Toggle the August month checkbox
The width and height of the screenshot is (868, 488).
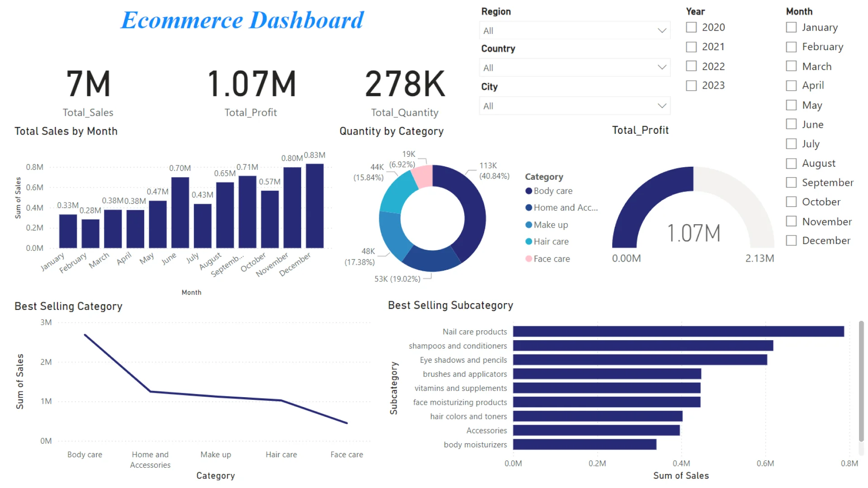(x=791, y=163)
